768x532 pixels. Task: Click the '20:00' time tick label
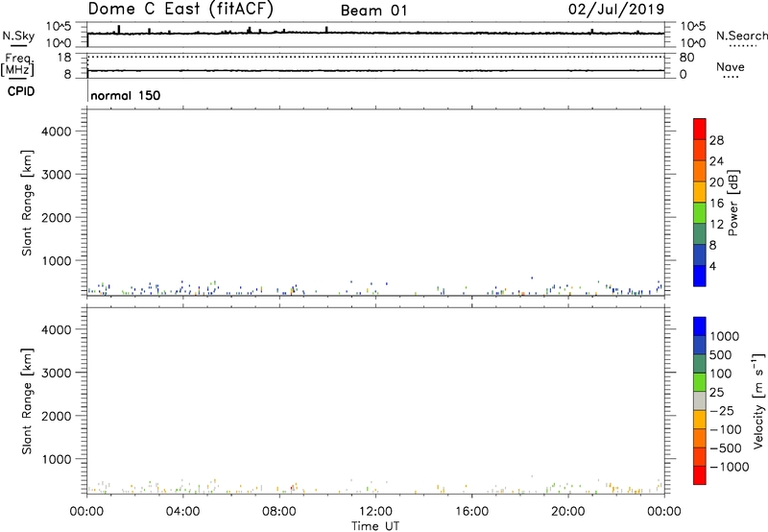[568, 512]
